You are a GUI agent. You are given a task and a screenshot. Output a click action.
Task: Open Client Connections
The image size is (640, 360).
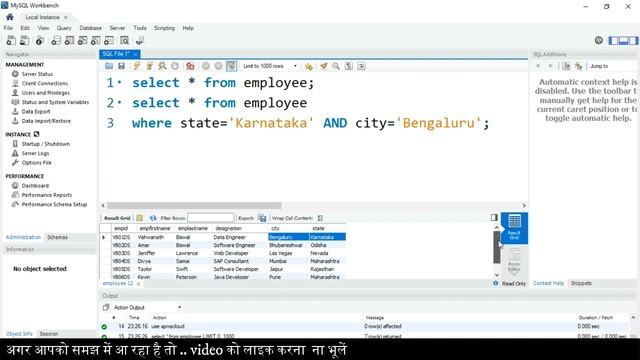tap(44, 83)
